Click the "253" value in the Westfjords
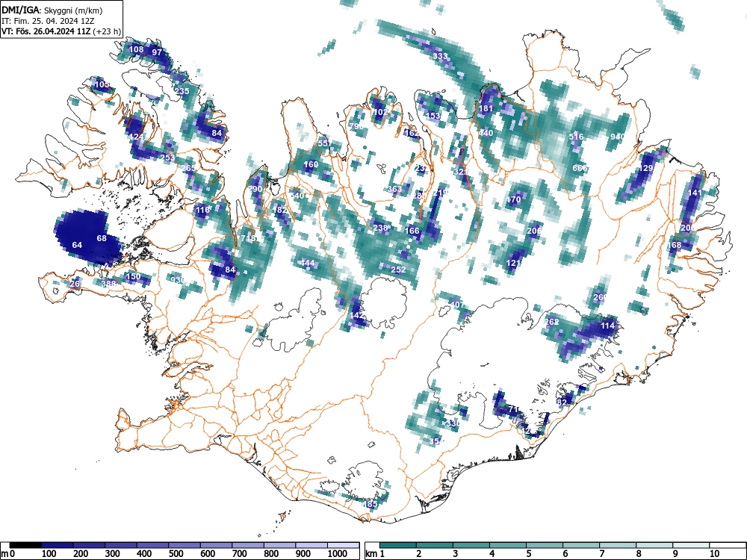747x560 pixels. (x=167, y=158)
